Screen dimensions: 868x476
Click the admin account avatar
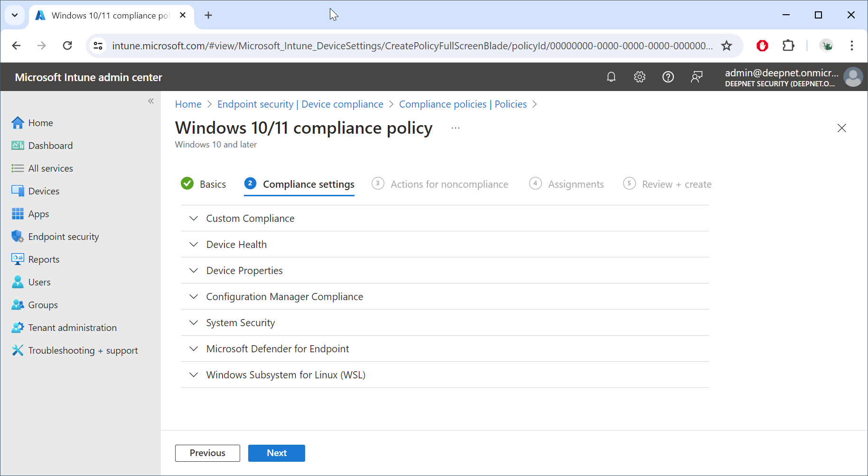[853, 77]
